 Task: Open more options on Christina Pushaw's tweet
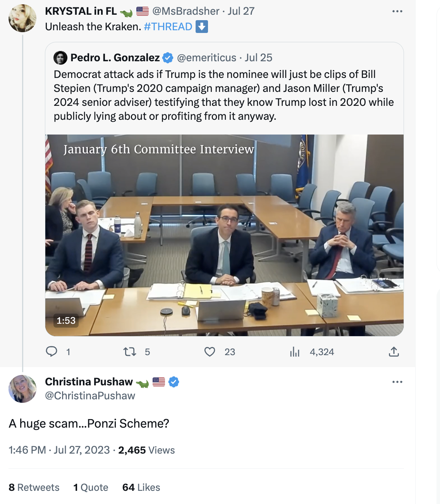tap(397, 382)
